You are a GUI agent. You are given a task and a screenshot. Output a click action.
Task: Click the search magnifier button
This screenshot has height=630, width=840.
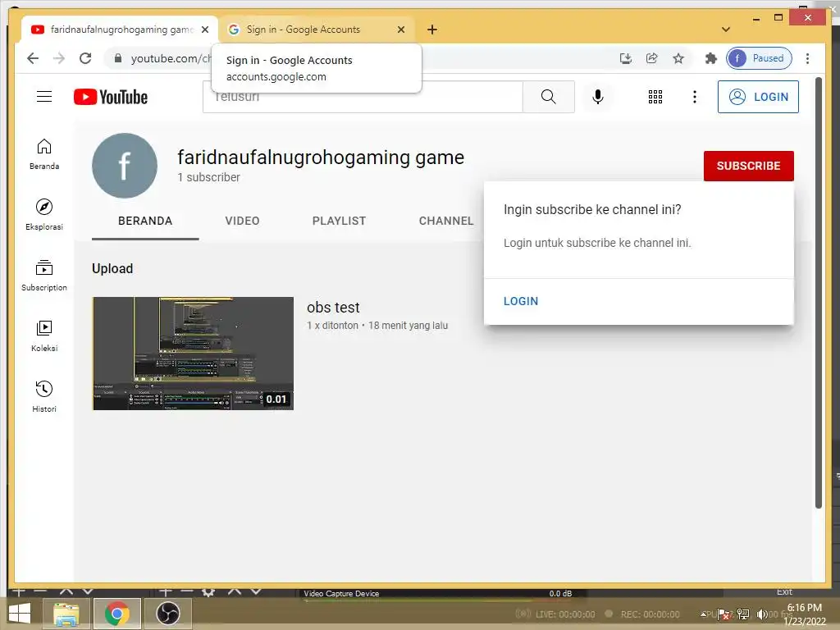click(548, 97)
